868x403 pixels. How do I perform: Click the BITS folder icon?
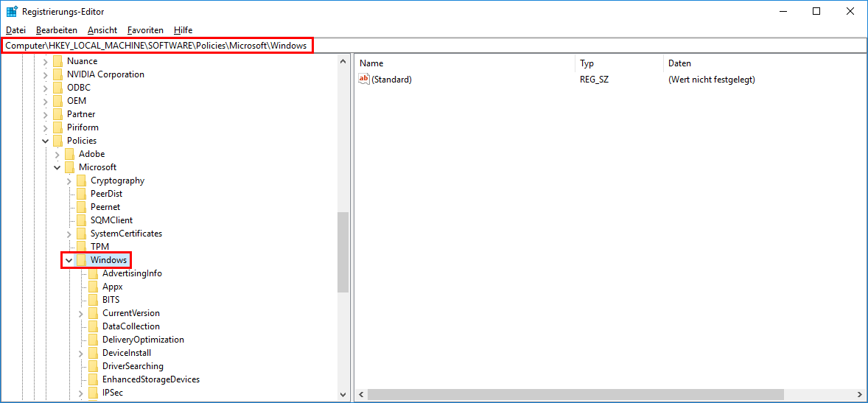93,301
